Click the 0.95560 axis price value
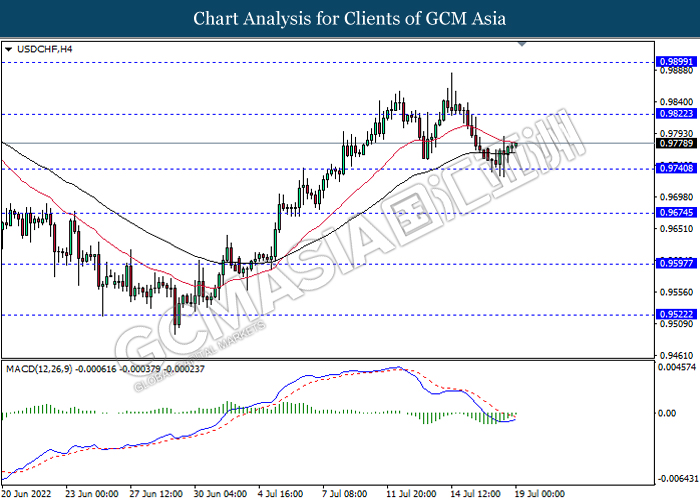Image resolution: width=700 pixels, height=500 pixels. [676, 292]
